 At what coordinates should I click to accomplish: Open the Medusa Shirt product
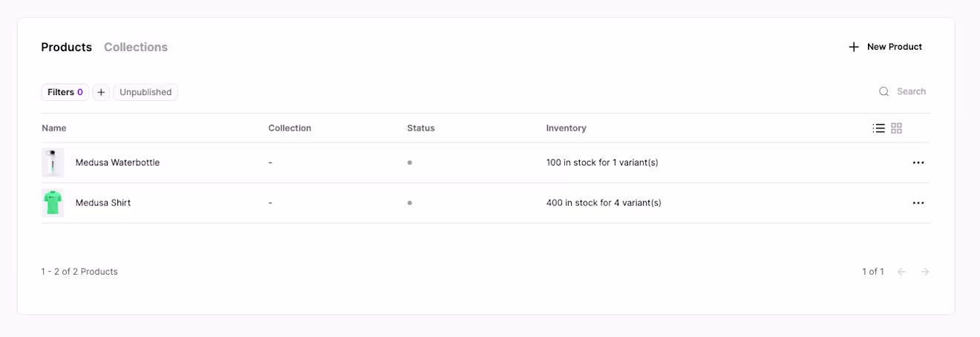click(x=103, y=203)
